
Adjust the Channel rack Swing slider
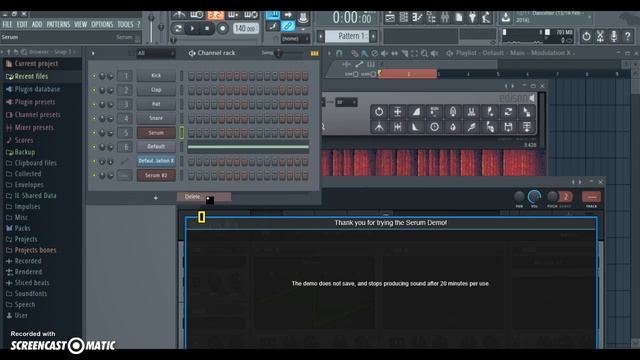(279, 53)
